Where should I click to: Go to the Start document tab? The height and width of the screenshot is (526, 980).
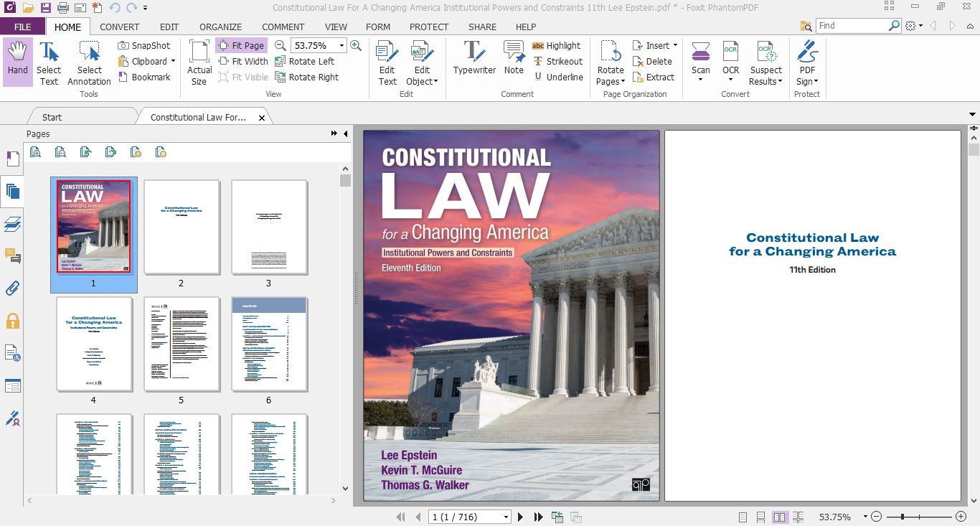52,117
